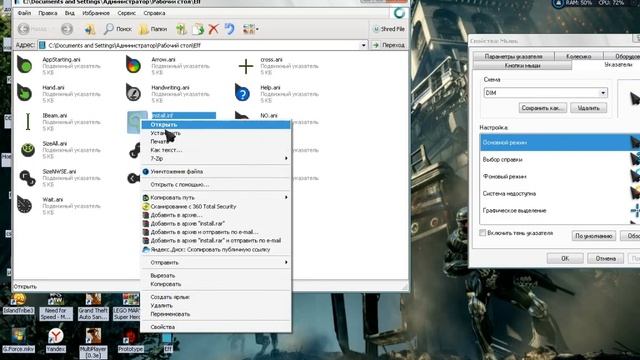The height and width of the screenshot is (360, 640).
Task: Select the Arrow.ani cursor file icon
Action: click(133, 65)
